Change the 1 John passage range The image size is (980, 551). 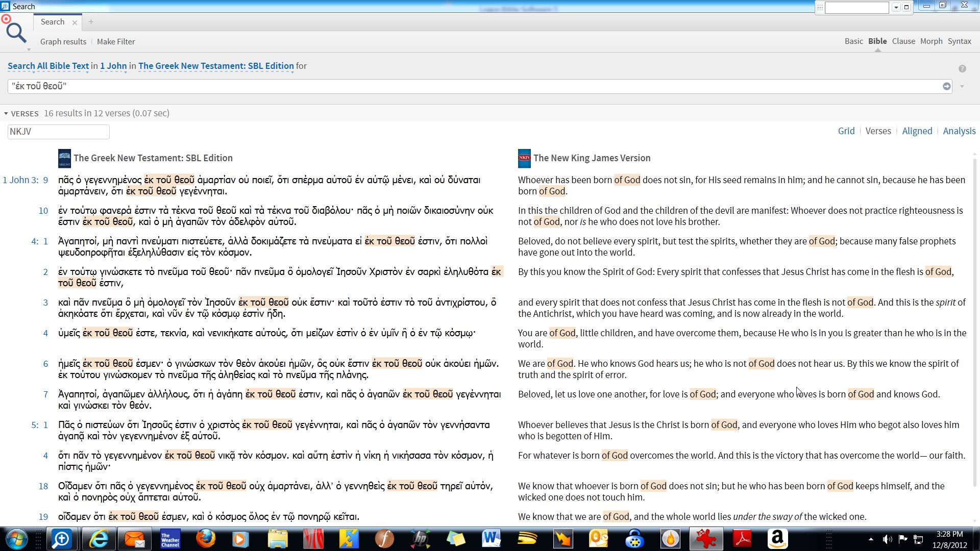click(113, 66)
